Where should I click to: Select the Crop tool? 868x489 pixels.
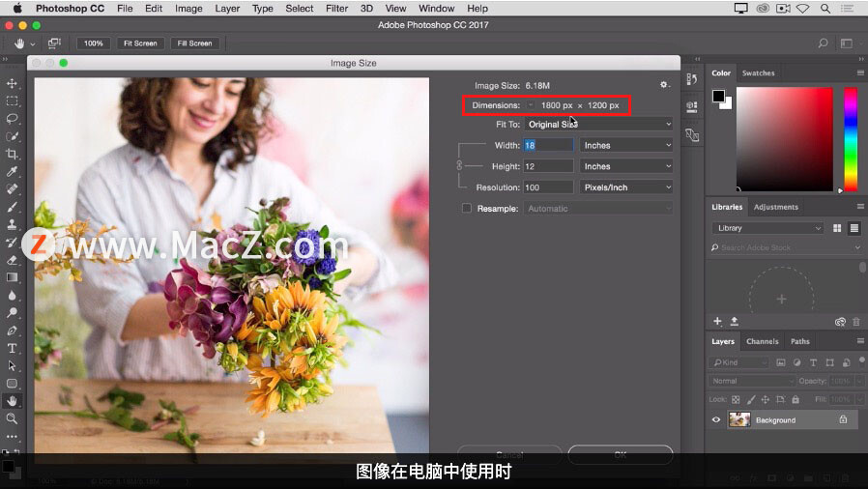tap(12, 155)
